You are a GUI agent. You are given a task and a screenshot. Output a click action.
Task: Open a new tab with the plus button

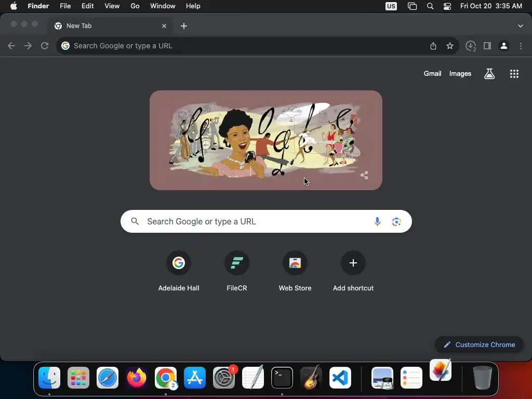point(184,26)
